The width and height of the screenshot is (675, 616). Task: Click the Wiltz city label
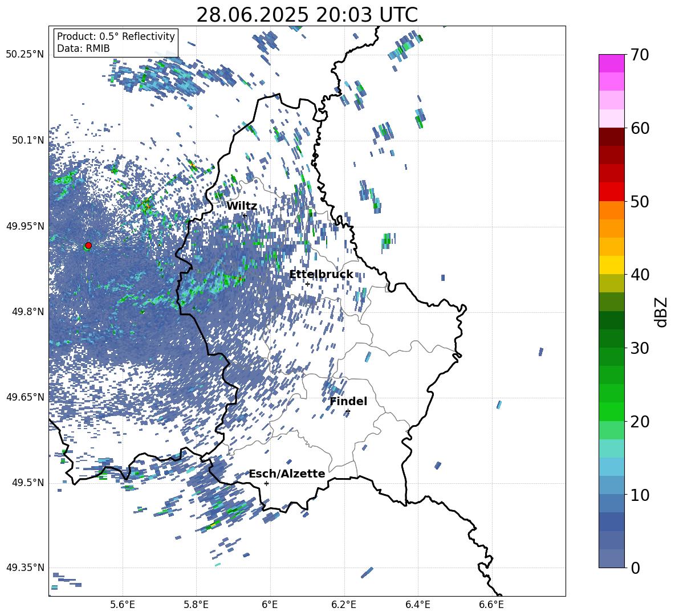[x=242, y=206]
